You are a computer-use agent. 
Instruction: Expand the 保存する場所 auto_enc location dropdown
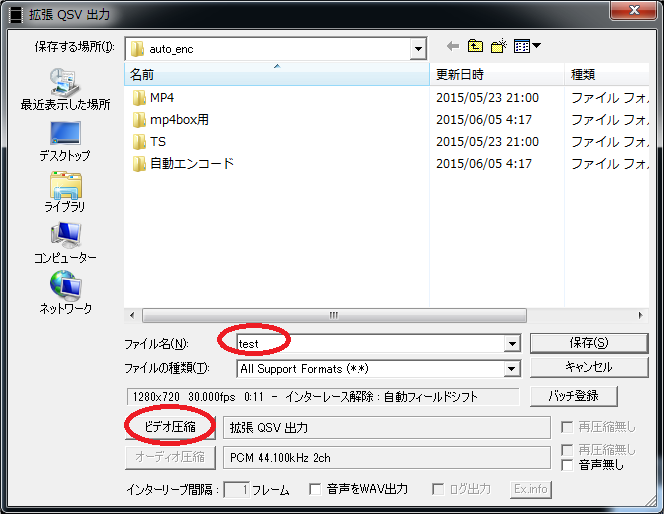pos(418,49)
